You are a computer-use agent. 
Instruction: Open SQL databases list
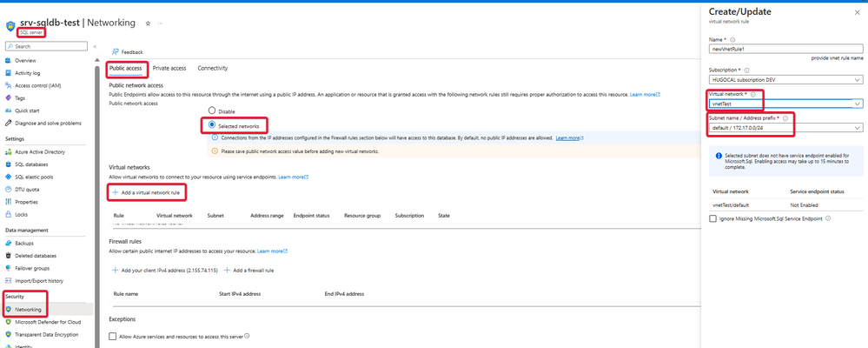pyautogui.click(x=31, y=164)
